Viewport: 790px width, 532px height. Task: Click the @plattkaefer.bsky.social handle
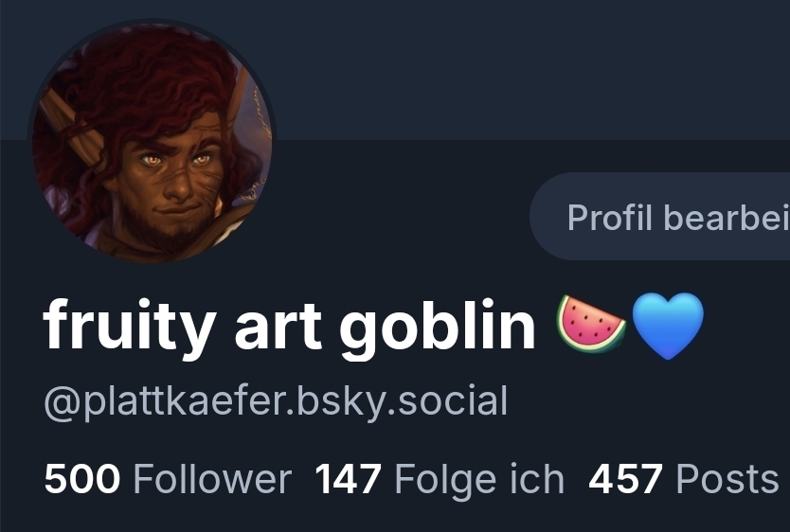tap(276, 402)
